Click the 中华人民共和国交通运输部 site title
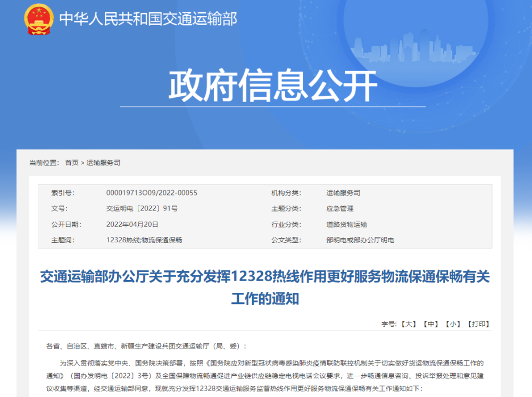Viewport: 532px width, 397px height. [x=147, y=19]
